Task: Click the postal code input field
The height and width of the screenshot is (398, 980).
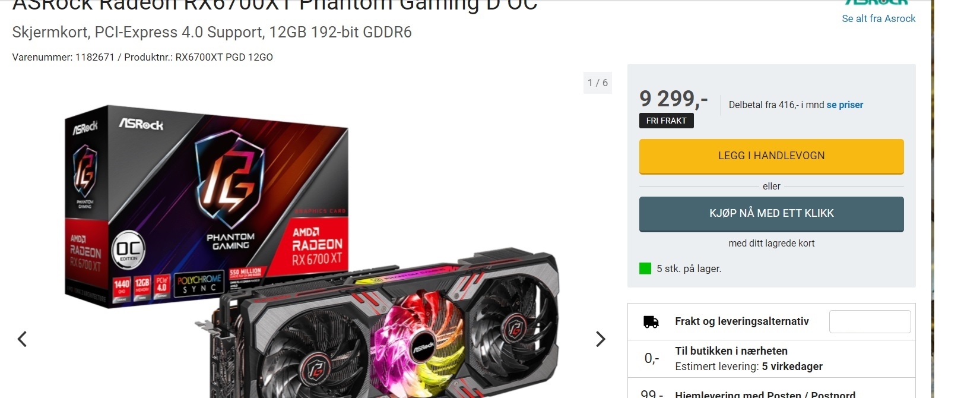Action: pos(870,321)
